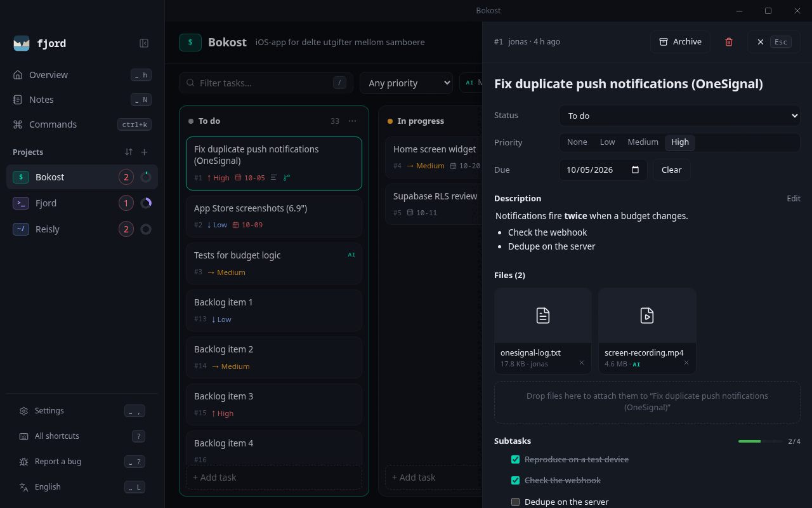Open Commands via the command-key icon
The image size is (812, 508).
18,124
